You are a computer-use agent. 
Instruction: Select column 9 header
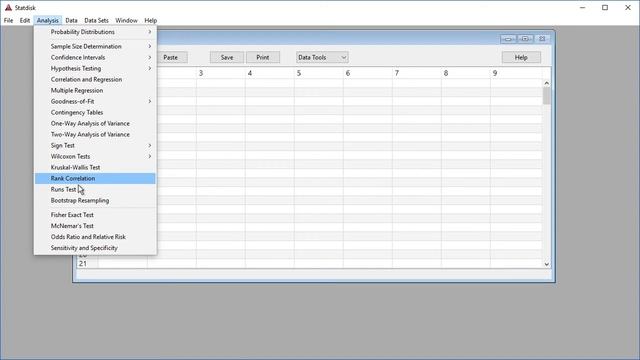pos(516,73)
